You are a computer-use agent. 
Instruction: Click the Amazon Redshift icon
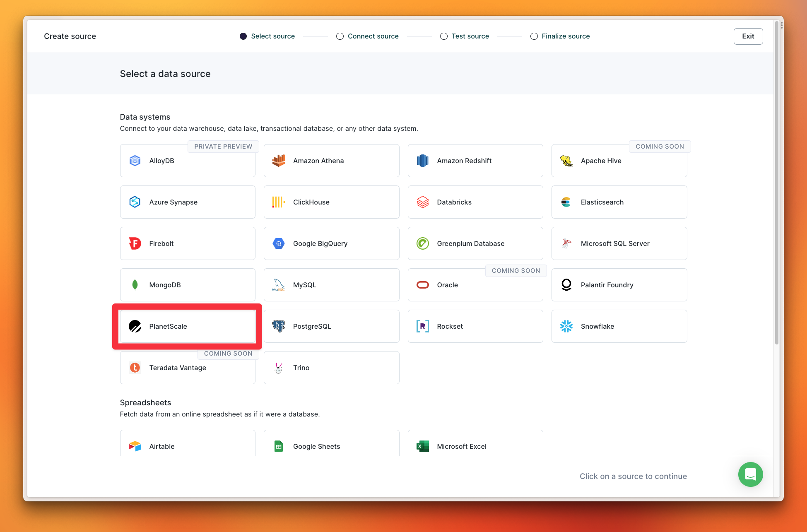pyautogui.click(x=422, y=161)
